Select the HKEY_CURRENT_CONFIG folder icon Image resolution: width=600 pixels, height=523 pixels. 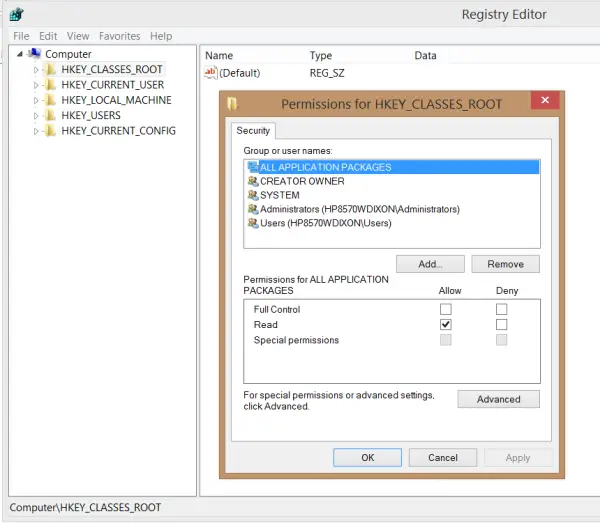[x=50, y=131]
